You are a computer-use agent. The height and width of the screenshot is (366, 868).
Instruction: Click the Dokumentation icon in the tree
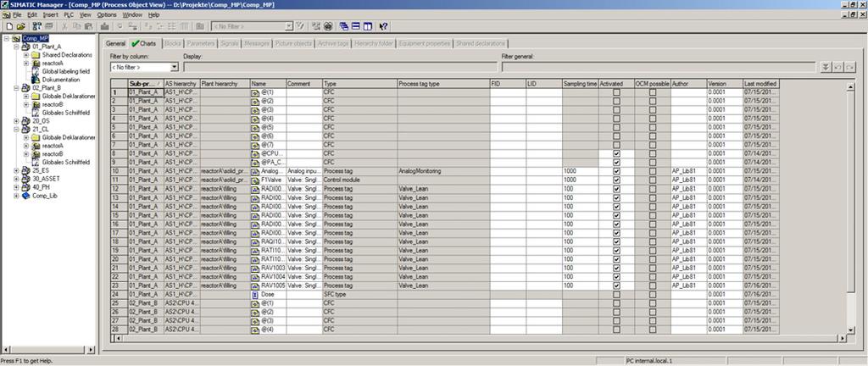36,80
